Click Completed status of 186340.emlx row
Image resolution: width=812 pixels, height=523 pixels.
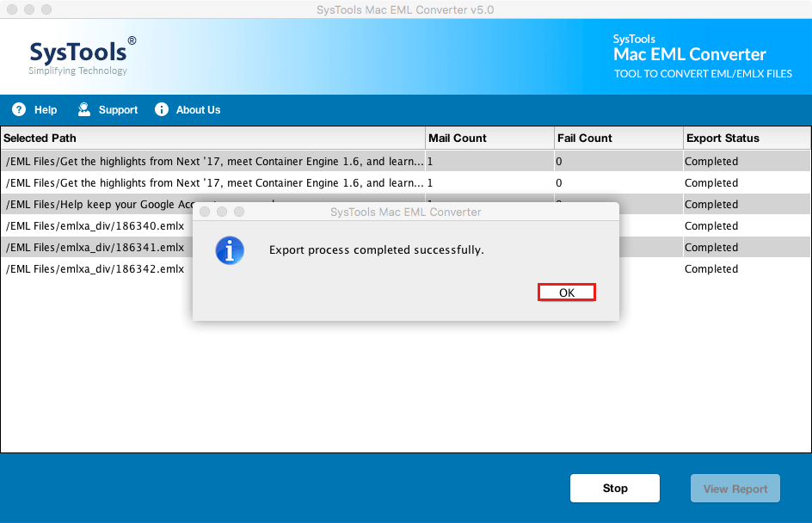tap(711, 225)
